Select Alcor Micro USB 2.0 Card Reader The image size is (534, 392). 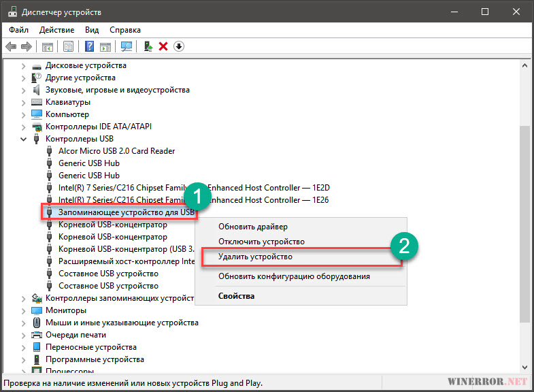click(116, 151)
